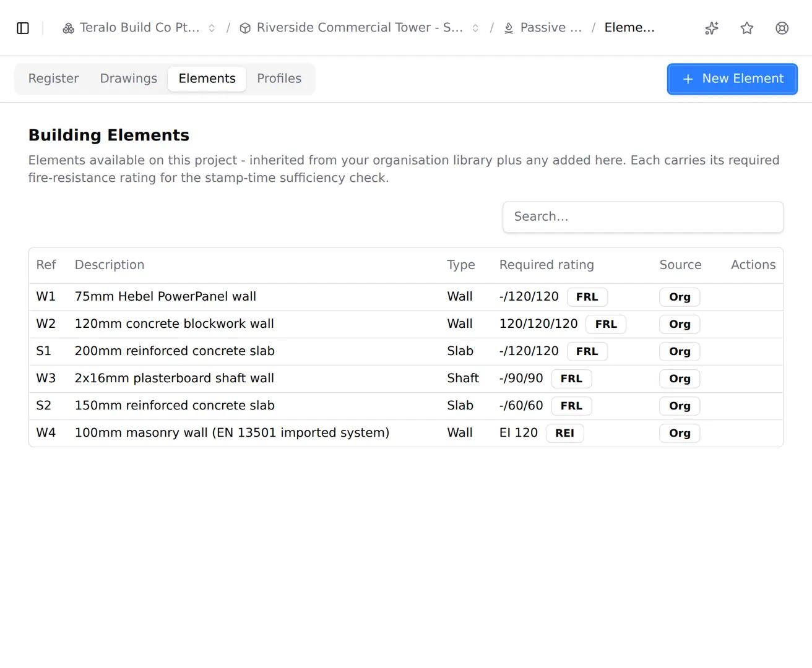The width and height of the screenshot is (812, 668).
Task: Click the flame icon beside Passive breadcrumb
Action: (x=509, y=28)
